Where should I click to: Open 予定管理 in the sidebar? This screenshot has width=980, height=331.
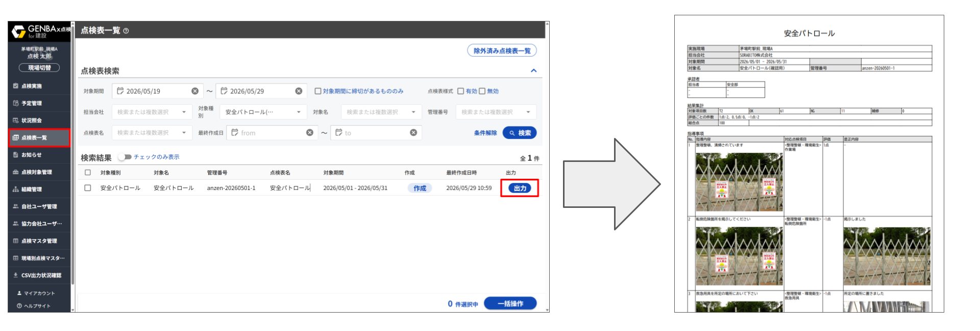point(39,103)
